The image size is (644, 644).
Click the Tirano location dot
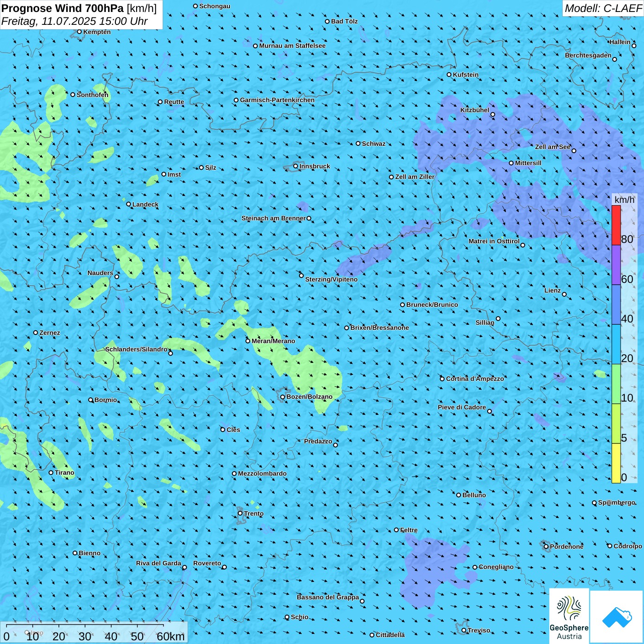pyautogui.click(x=51, y=472)
